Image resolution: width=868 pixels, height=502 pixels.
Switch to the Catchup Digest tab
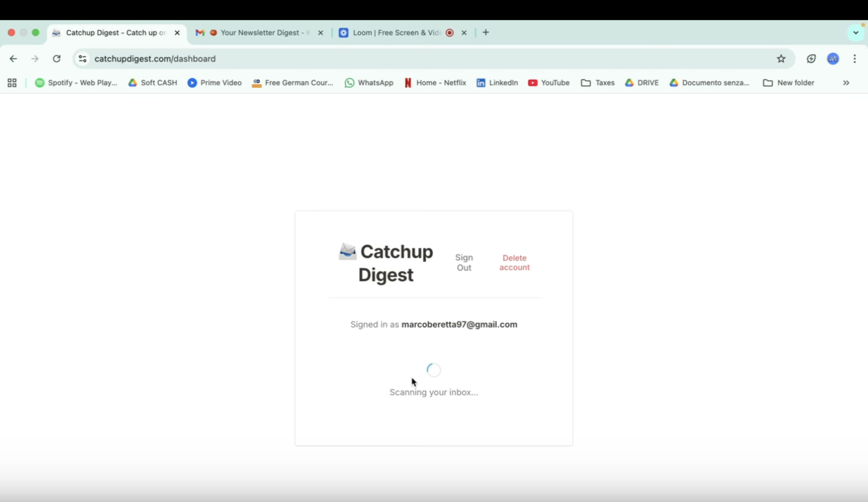(x=117, y=33)
